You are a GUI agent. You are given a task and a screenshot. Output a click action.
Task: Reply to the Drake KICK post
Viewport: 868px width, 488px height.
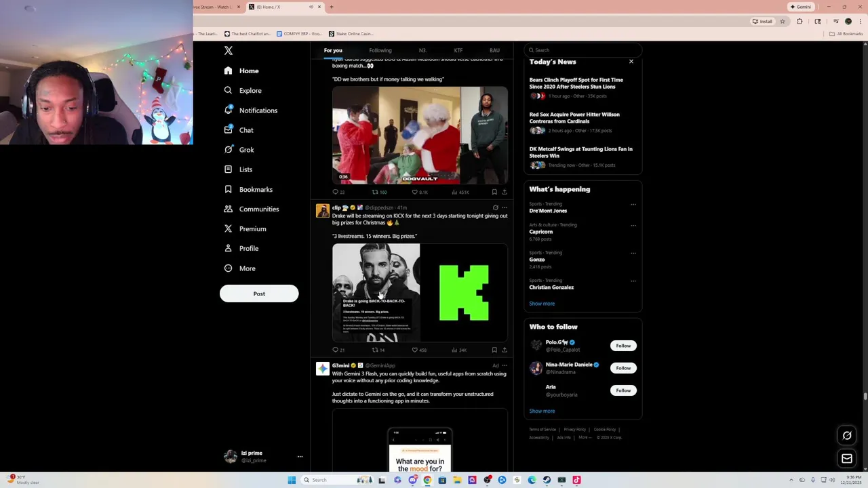point(335,350)
